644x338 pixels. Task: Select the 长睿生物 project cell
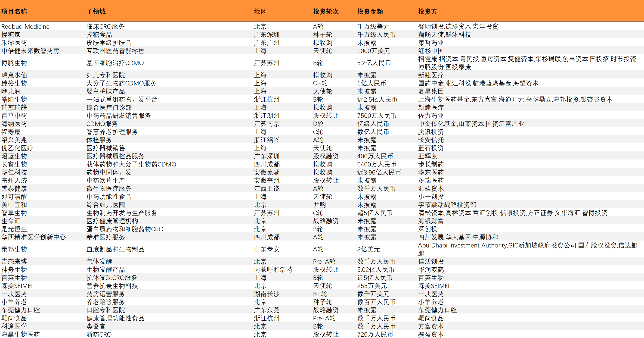pos(14,164)
